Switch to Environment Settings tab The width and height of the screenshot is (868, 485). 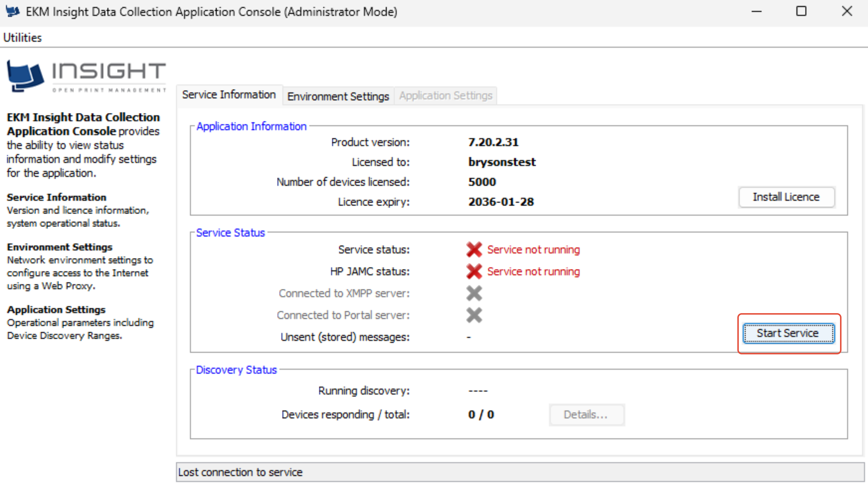click(x=338, y=96)
